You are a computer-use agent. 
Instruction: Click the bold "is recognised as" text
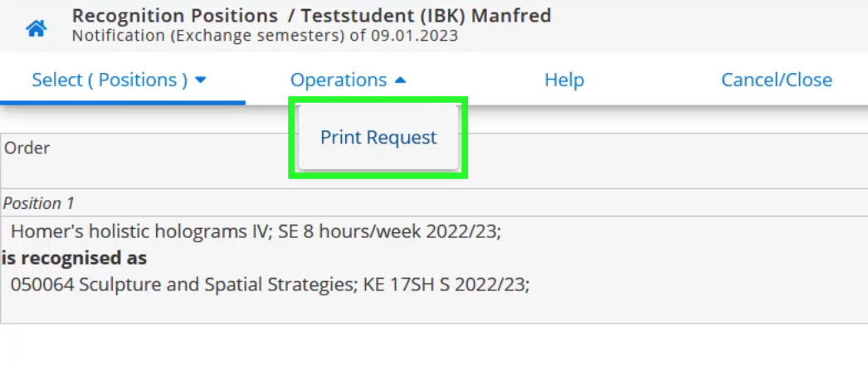click(x=75, y=258)
